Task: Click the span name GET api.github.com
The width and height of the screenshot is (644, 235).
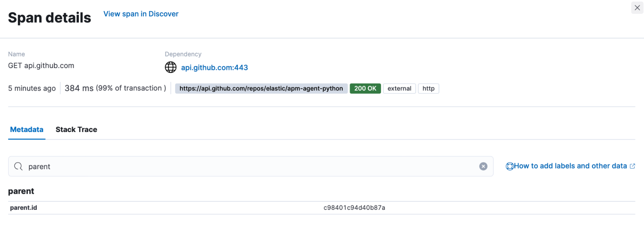Action: (x=41, y=66)
